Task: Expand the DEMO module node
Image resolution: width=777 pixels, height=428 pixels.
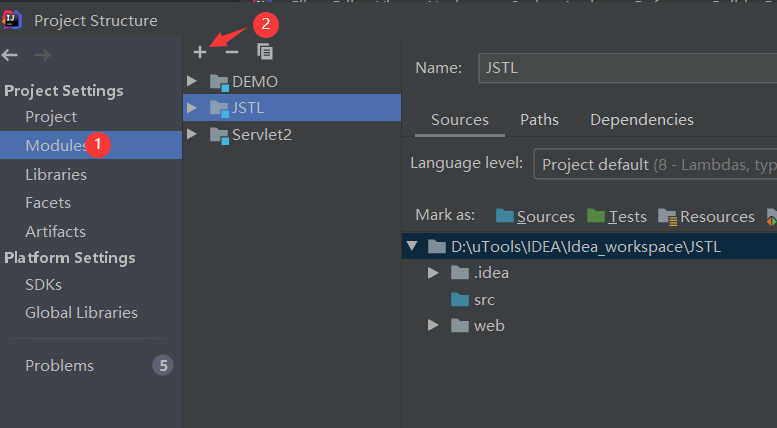Action: point(192,81)
